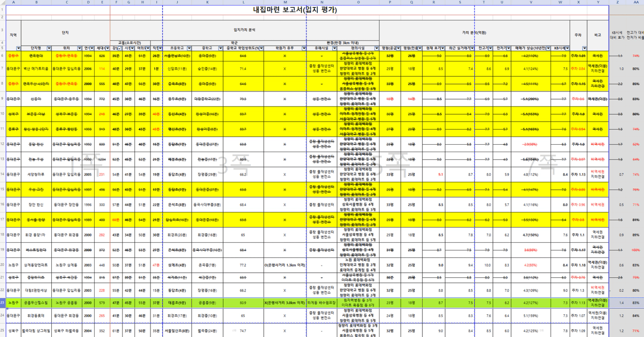Select the 온곡중(7분) cell
644x337 pixels.
click(x=207, y=265)
